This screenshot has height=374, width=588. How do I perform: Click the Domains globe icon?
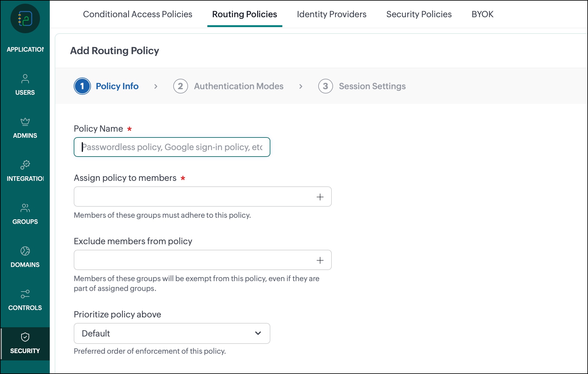[25, 251]
